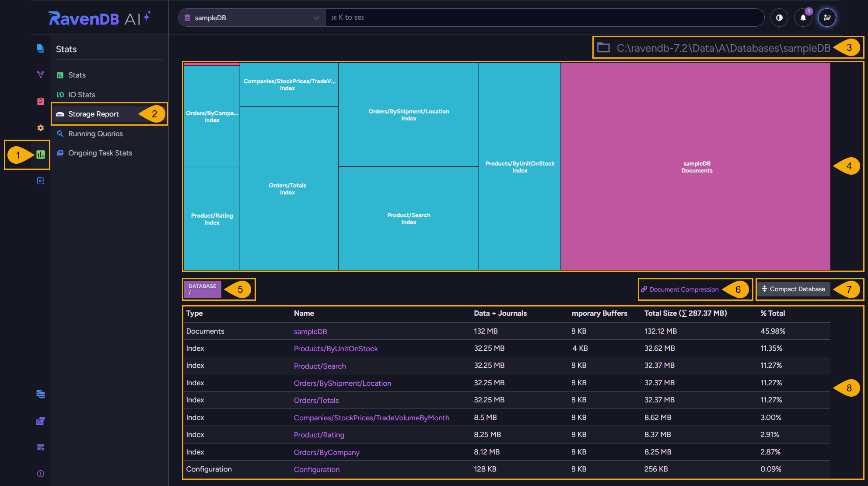Click the Type column header
The image size is (868, 486).
[194, 313]
